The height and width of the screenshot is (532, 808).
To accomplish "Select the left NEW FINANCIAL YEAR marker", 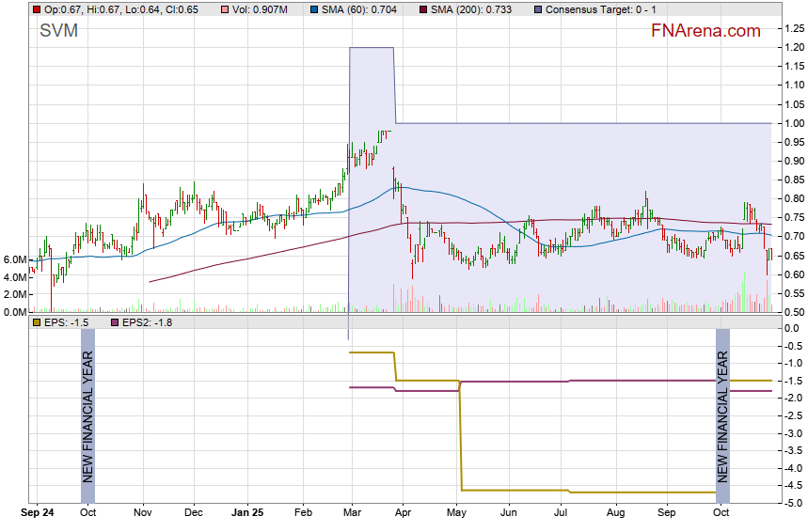I will pos(87,416).
